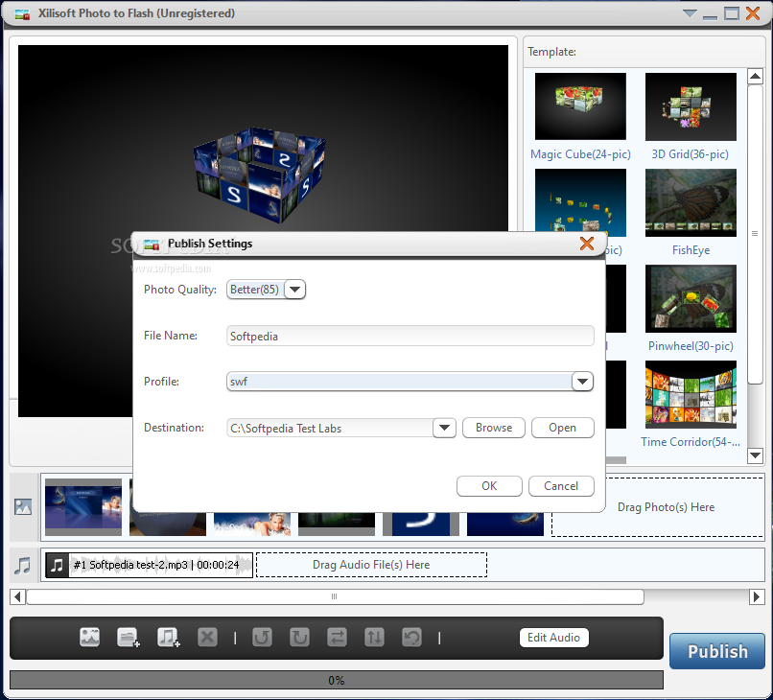Click the timeline horizontal scrollbar thumb
The height and width of the screenshot is (700, 773).
click(336, 597)
